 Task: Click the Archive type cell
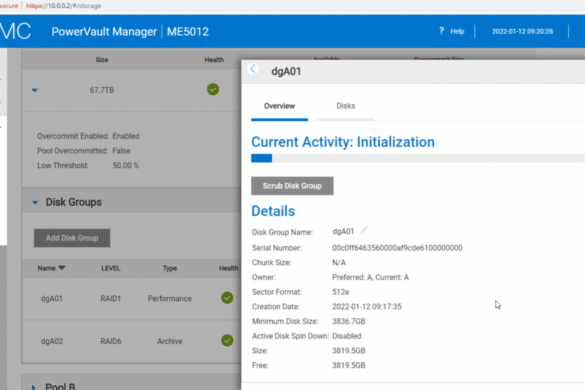(170, 341)
